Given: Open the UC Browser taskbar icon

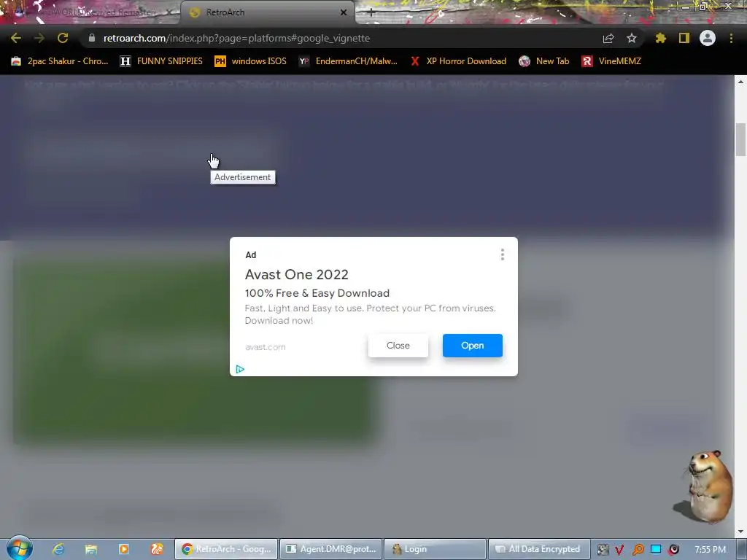Looking at the screenshot, I should [157, 549].
